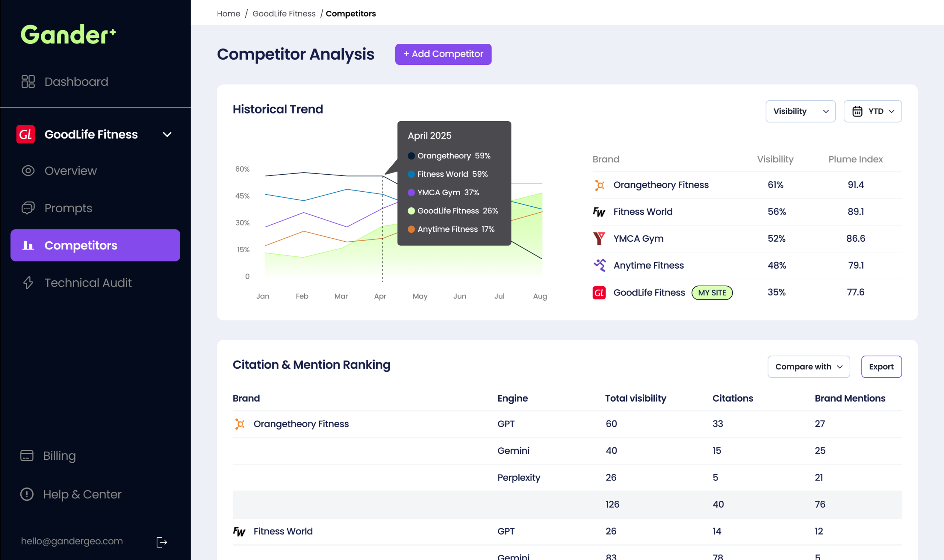Open Help & Center
This screenshot has width=944, height=560.
[82, 494]
